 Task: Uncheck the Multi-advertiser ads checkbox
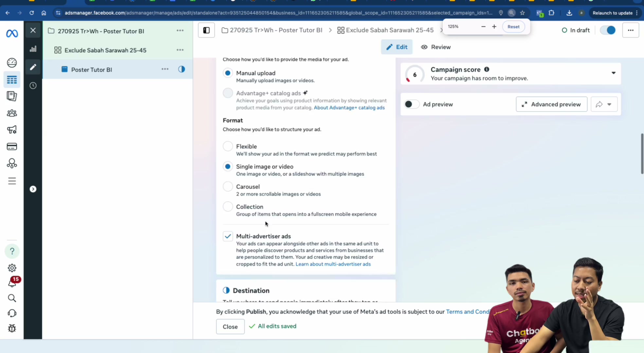(x=228, y=236)
